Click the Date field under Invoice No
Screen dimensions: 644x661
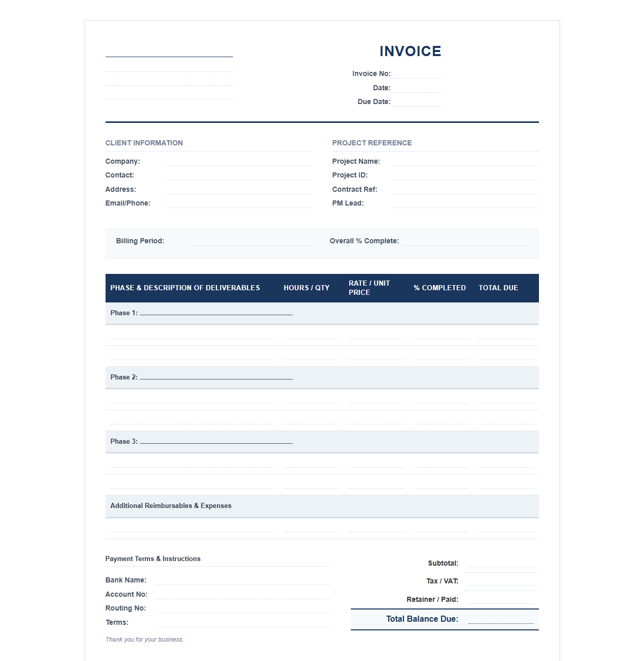coord(417,88)
